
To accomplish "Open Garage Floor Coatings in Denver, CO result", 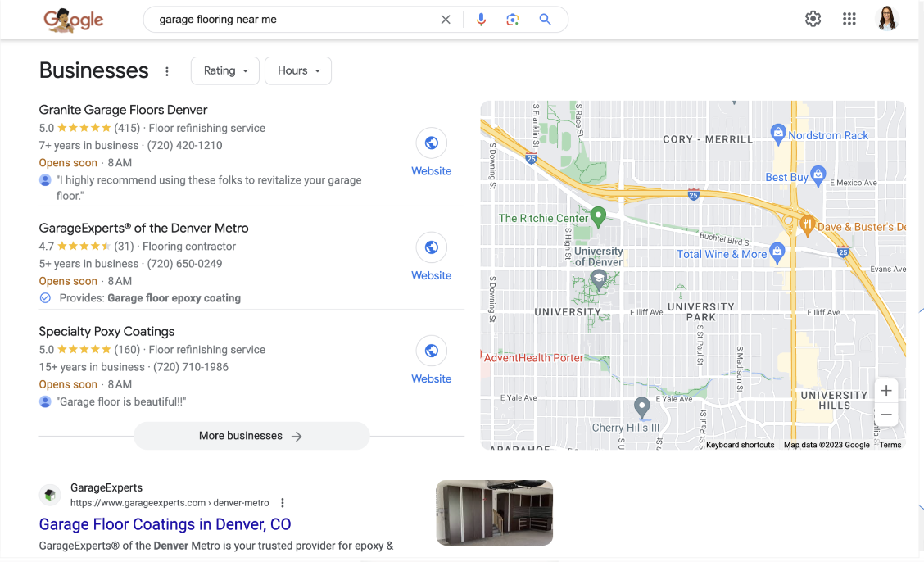I will [165, 524].
